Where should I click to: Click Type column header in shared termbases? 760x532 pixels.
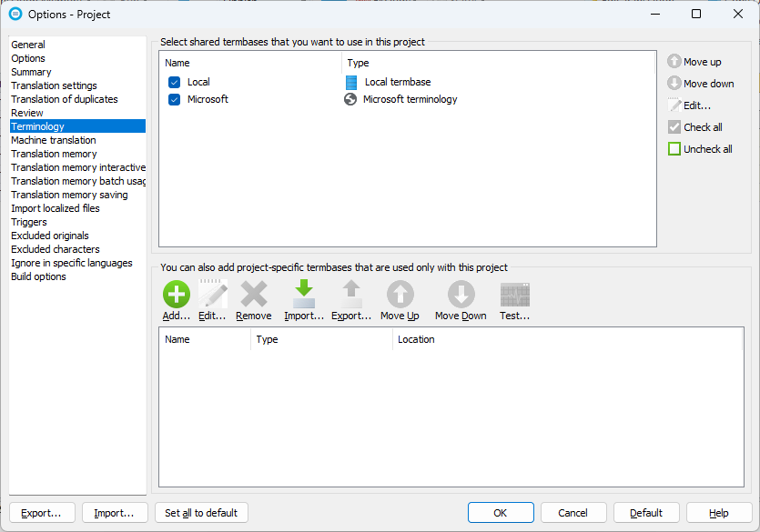499,63
